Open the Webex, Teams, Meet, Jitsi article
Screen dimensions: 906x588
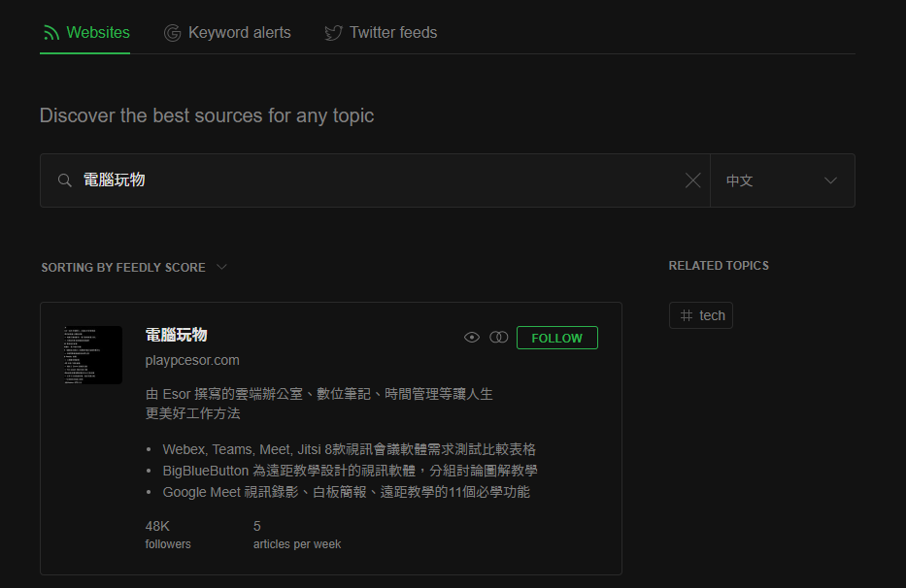(349, 449)
